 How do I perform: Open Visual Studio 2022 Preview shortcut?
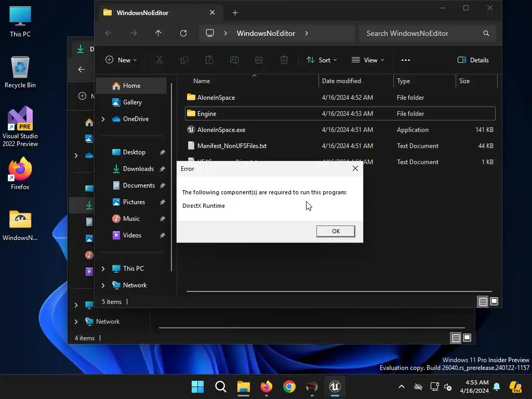20,127
